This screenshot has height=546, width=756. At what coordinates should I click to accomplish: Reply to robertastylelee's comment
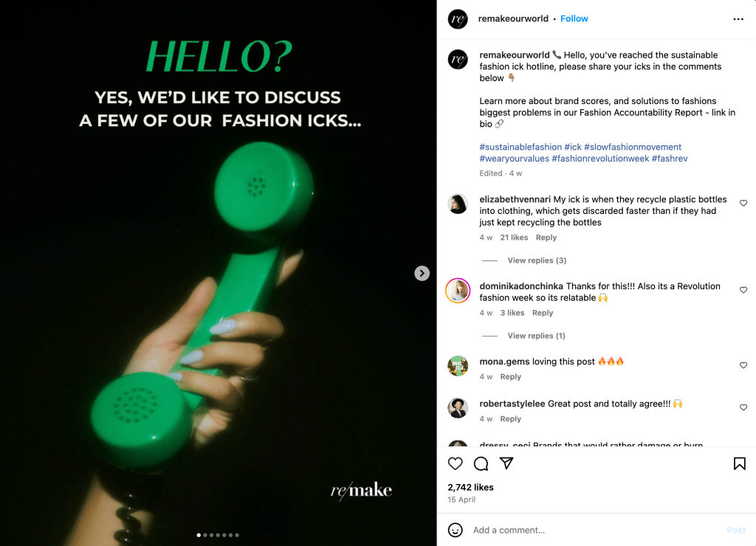coord(511,419)
